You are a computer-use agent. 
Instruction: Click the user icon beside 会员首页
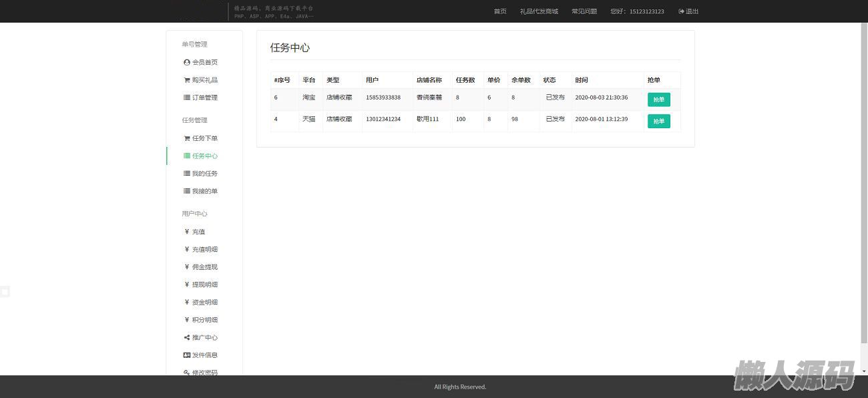point(187,62)
